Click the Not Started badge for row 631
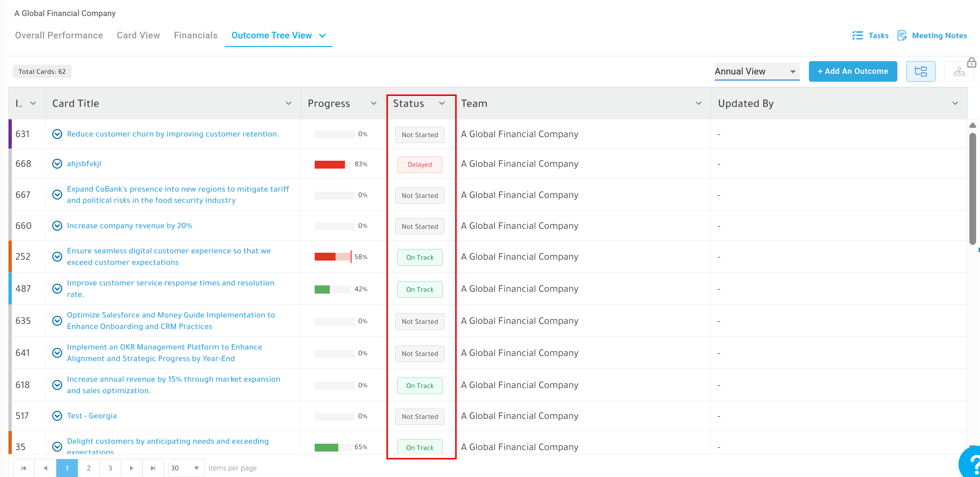The image size is (980, 477). (420, 135)
